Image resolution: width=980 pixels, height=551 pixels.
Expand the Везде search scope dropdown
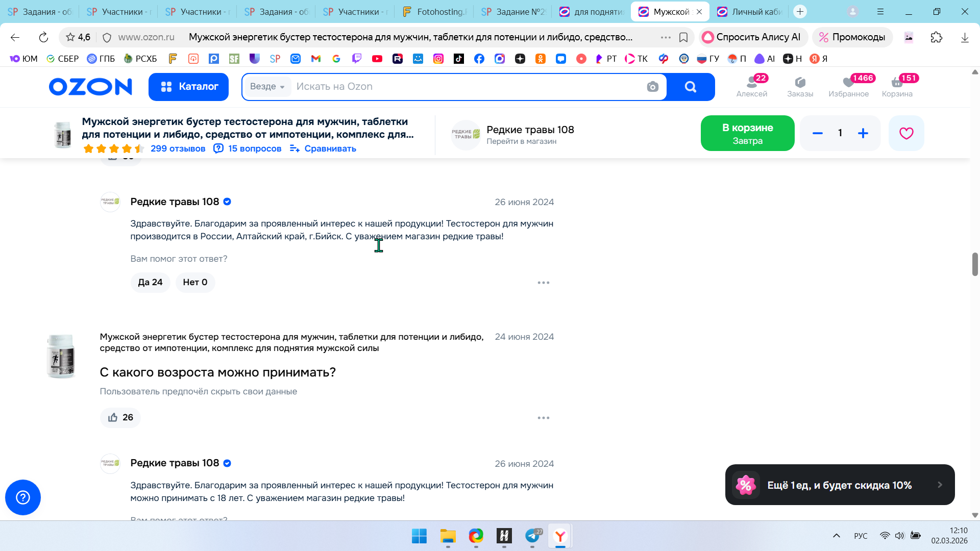[267, 87]
